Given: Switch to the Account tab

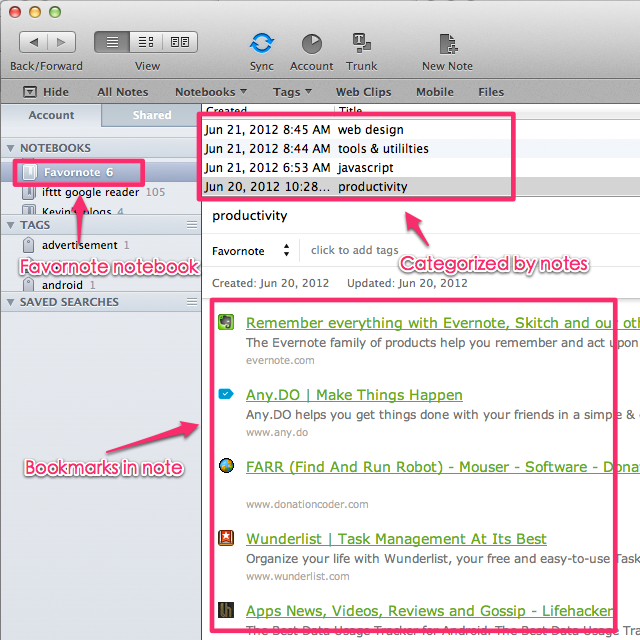Looking at the screenshot, I should (51, 115).
